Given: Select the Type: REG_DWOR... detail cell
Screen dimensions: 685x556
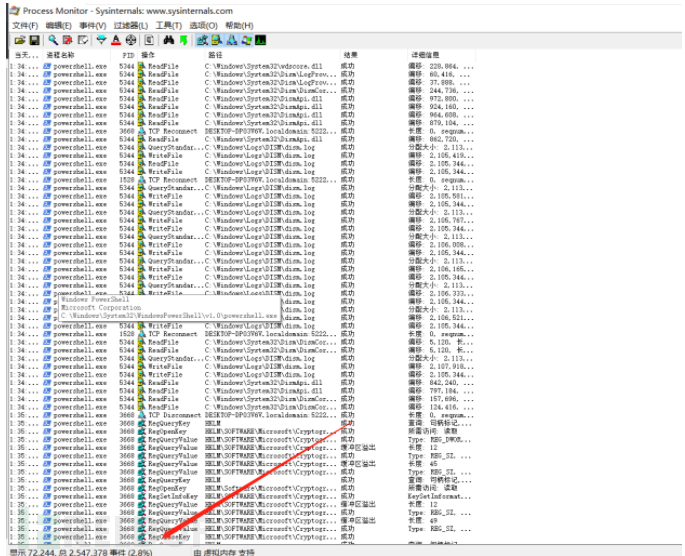Looking at the screenshot, I should 439,440.
